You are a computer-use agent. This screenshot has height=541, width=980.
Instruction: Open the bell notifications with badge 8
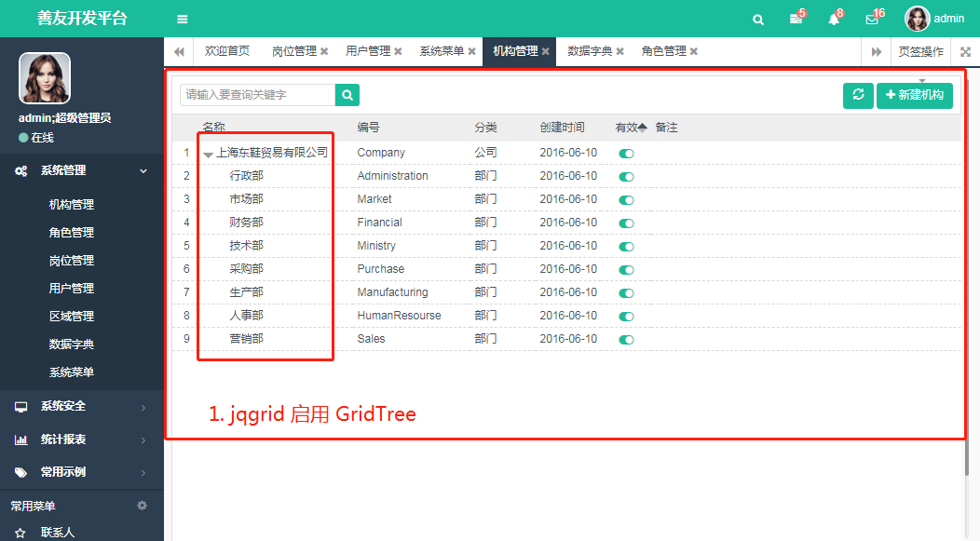click(834, 20)
